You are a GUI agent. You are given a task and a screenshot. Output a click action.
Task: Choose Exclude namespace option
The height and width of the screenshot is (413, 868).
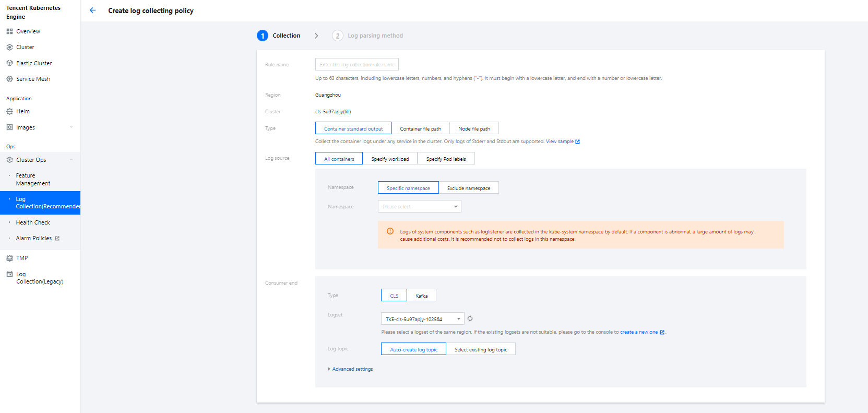(468, 188)
